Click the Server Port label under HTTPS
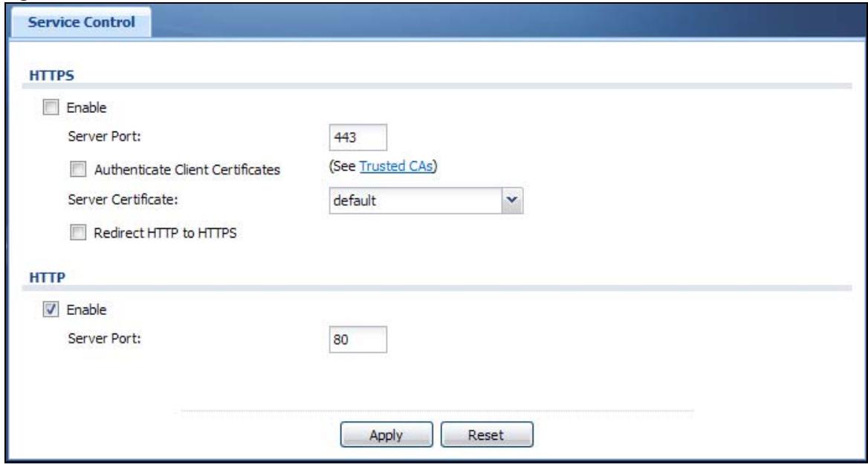Image resolution: width=868 pixels, height=465 pixels. 104,137
